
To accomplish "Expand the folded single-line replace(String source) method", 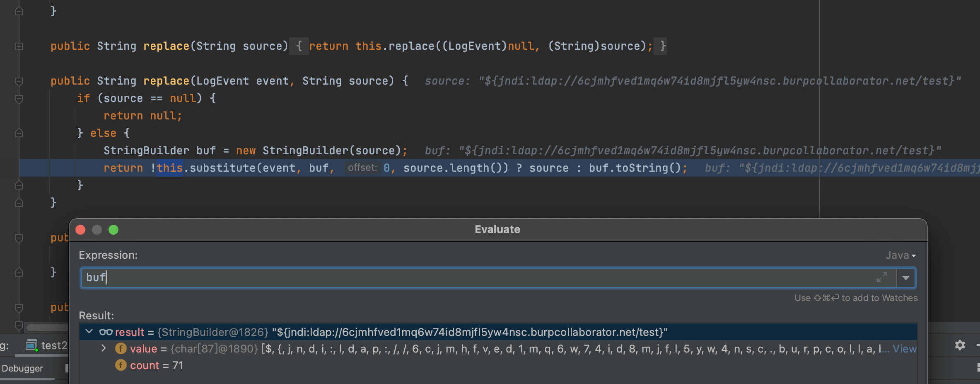I will pos(19,46).
